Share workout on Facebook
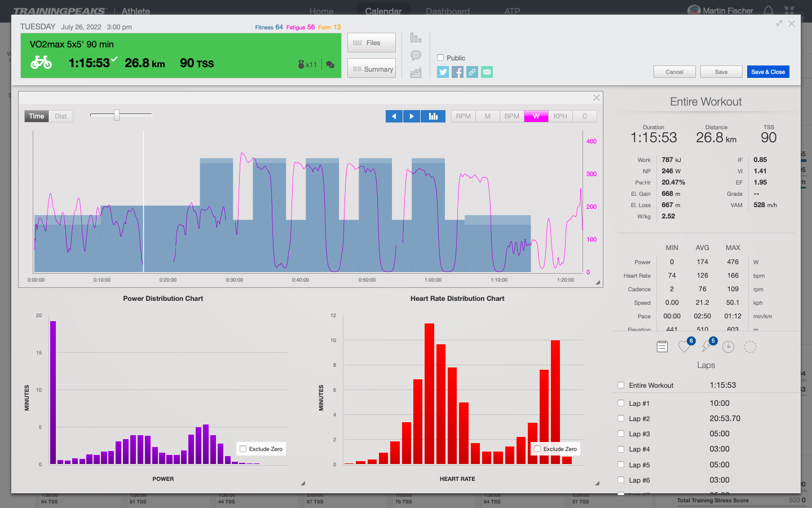812x508 pixels. (x=457, y=72)
